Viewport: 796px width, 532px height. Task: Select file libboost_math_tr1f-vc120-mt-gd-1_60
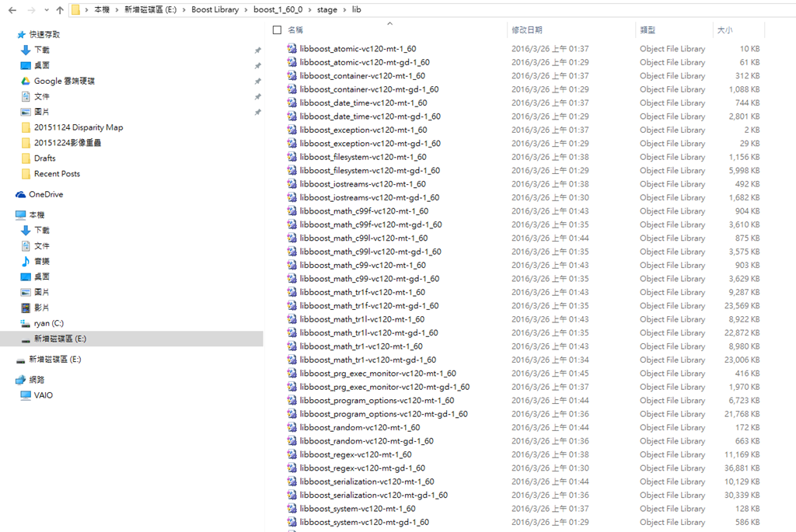click(x=369, y=306)
